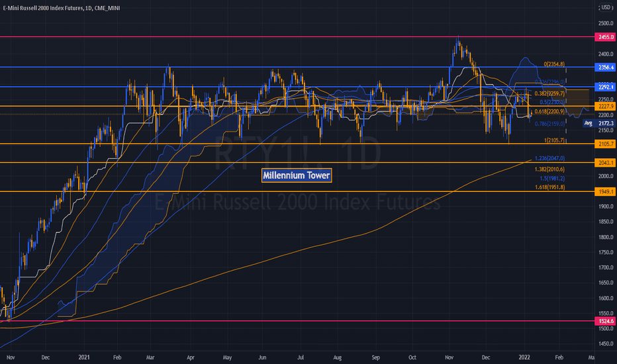This screenshot has height=364, width=617.
Task: Click the May label on time axis
Action: pyautogui.click(x=227, y=357)
